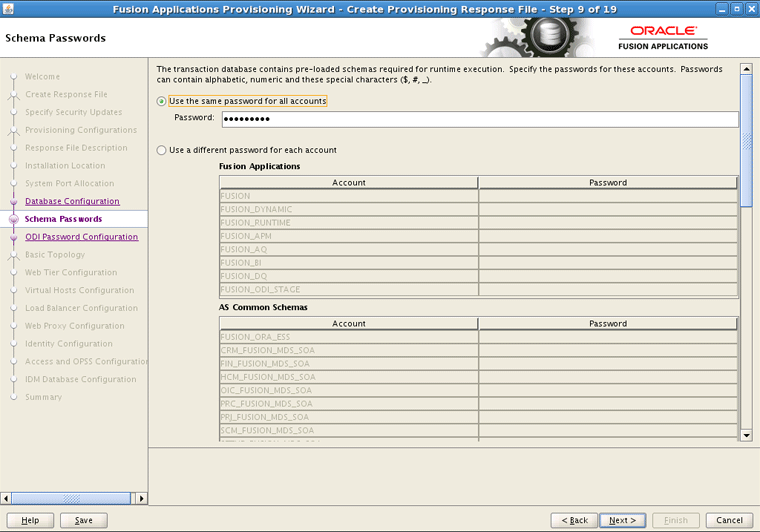
Task: Click the Specify Security Updates step
Action: 74,112
